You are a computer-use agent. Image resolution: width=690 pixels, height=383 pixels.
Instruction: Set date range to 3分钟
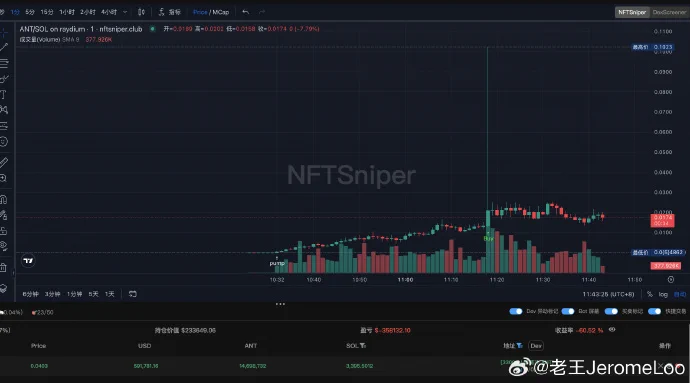tap(52, 294)
